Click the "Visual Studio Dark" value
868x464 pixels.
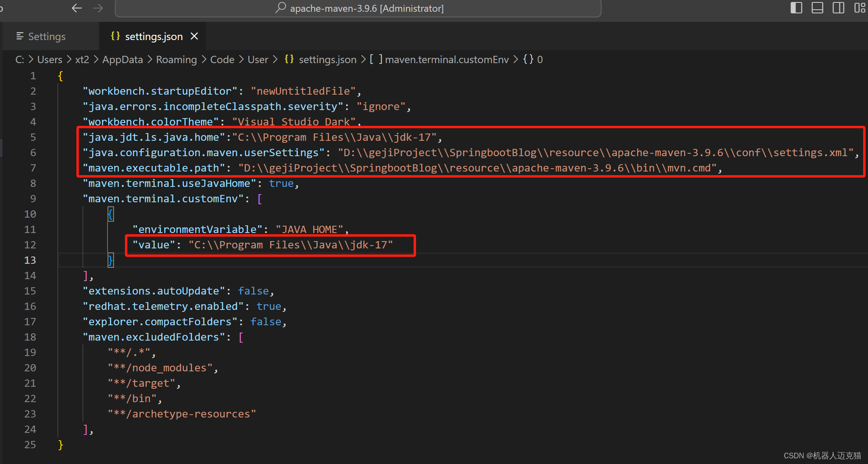(294, 122)
